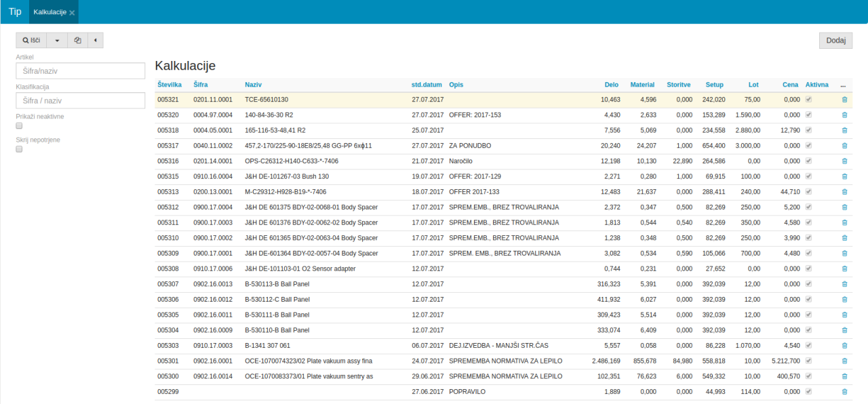
Task: Click the copy filter icon in toolbar
Action: coord(77,41)
